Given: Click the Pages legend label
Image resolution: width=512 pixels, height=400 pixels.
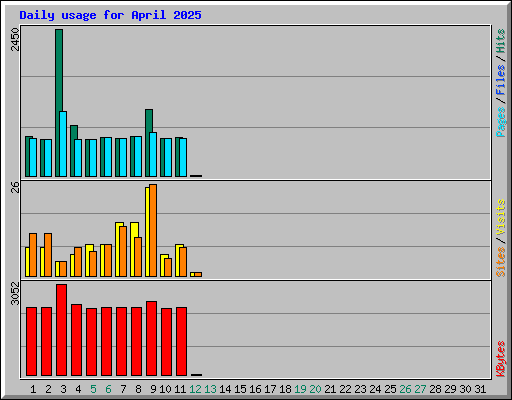Looking at the screenshot, I should [x=501, y=122].
